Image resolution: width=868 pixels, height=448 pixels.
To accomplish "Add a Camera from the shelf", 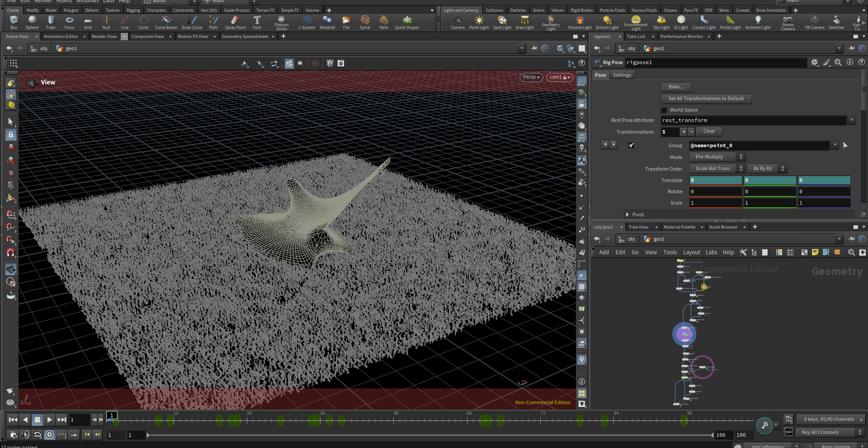I will click(458, 23).
